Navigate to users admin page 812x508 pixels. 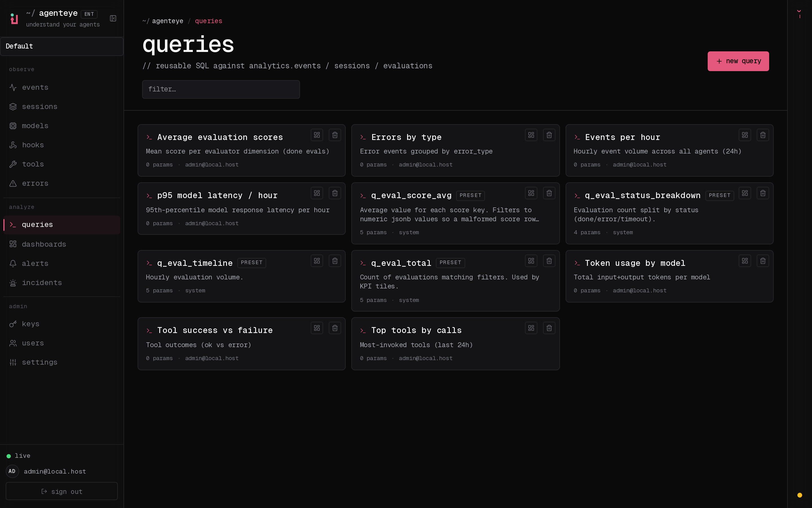[62, 343]
